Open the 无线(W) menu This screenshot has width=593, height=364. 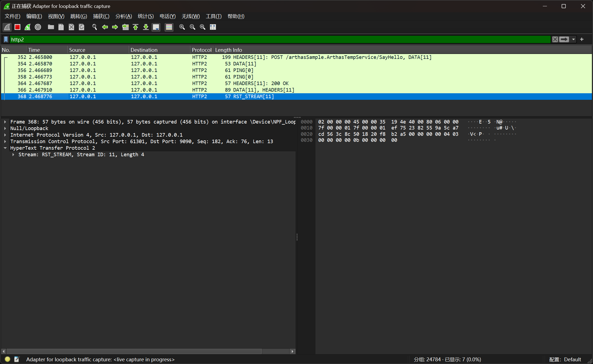point(191,16)
